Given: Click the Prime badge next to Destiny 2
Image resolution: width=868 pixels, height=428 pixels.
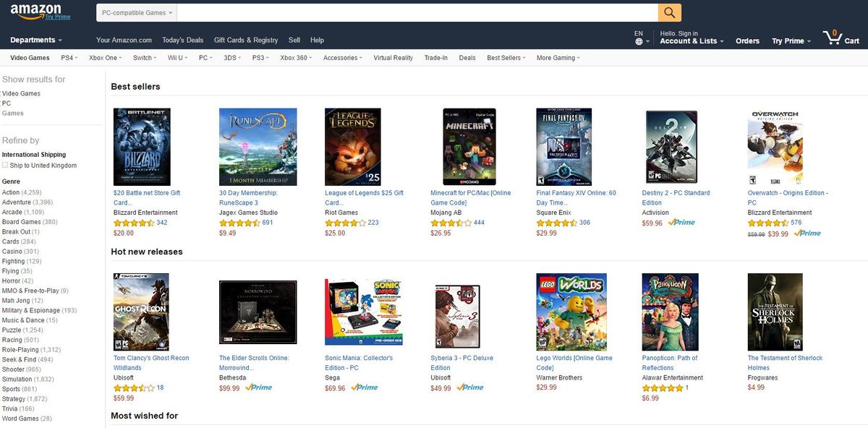Looking at the screenshot, I should [681, 223].
